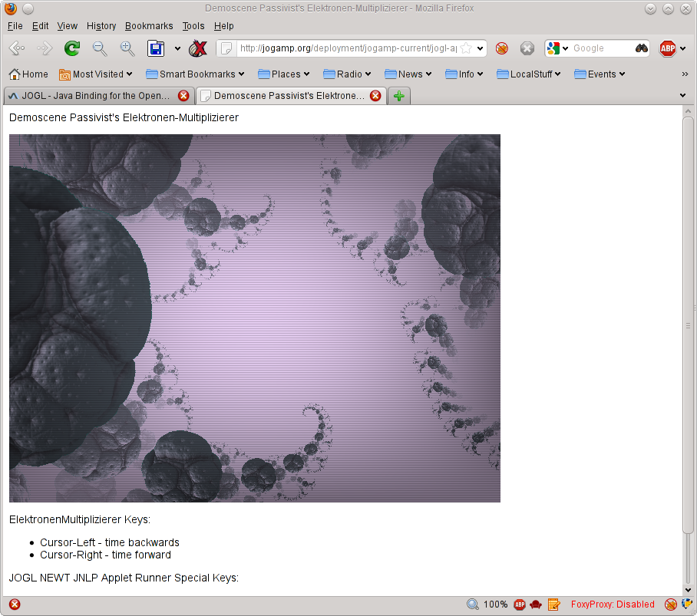The width and height of the screenshot is (697, 616).
Task: Click the NoScript icon beside the address bar
Action: point(502,48)
